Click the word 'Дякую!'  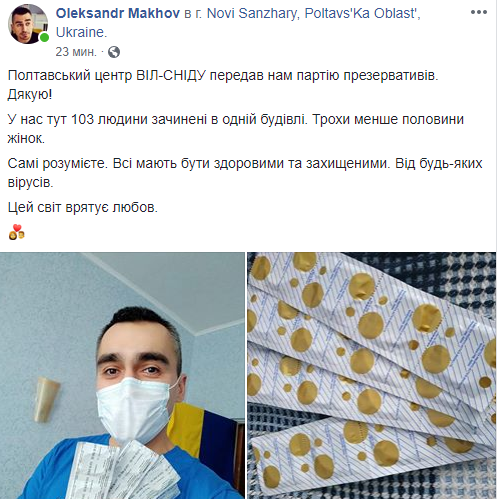(x=30, y=95)
